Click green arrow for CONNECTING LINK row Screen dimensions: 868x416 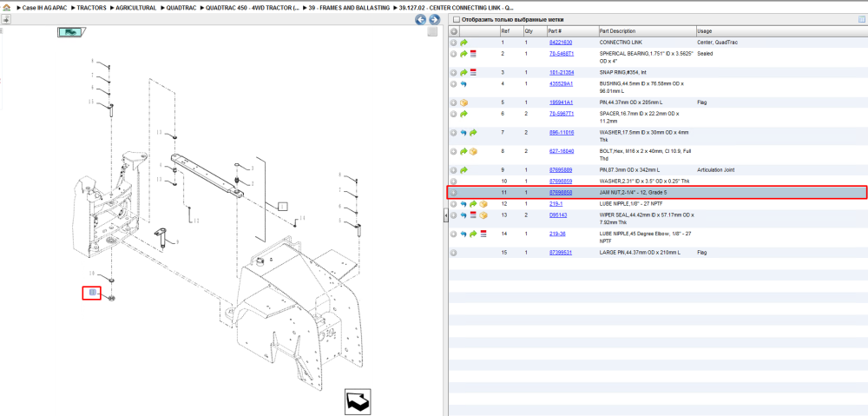(464, 43)
